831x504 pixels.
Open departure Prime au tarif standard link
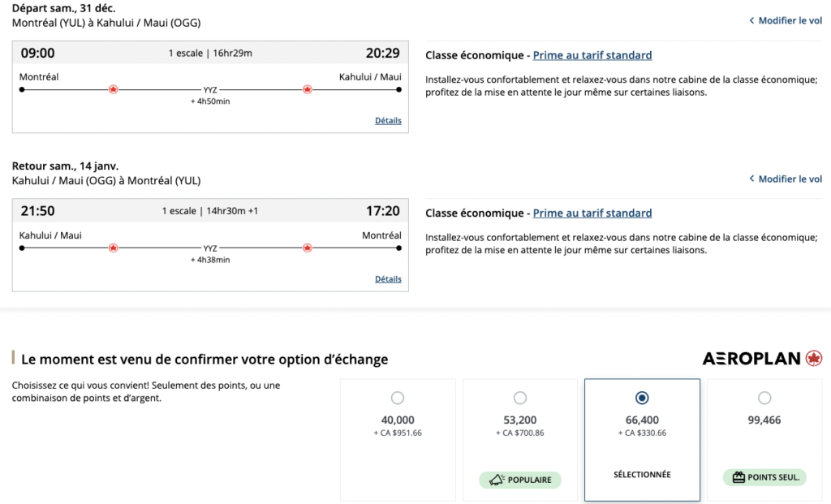click(x=592, y=55)
